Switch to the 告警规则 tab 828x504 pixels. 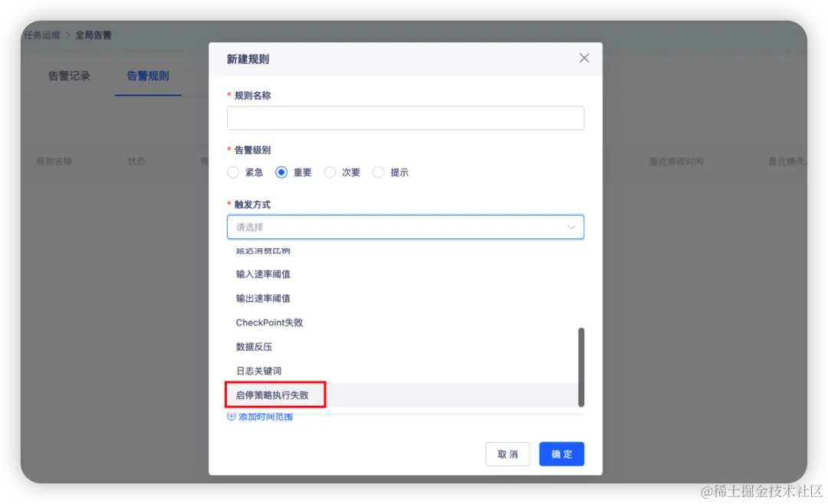[148, 76]
